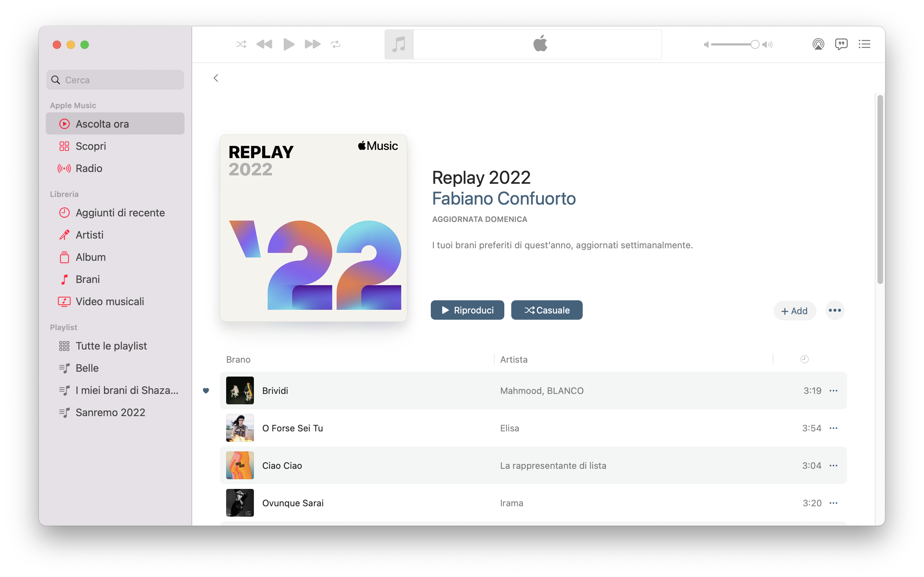Click artist Elisa
Image resolution: width=924 pixels, height=577 pixels.
pos(510,428)
